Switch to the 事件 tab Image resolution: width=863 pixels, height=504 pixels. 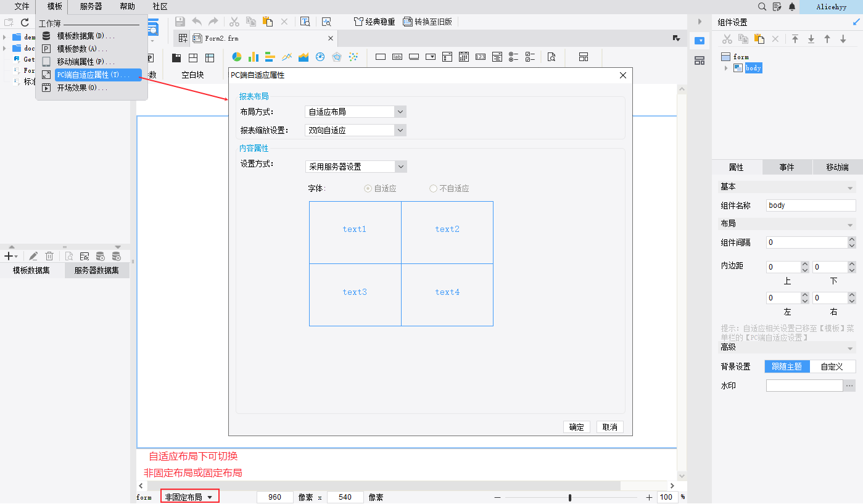pyautogui.click(x=787, y=167)
